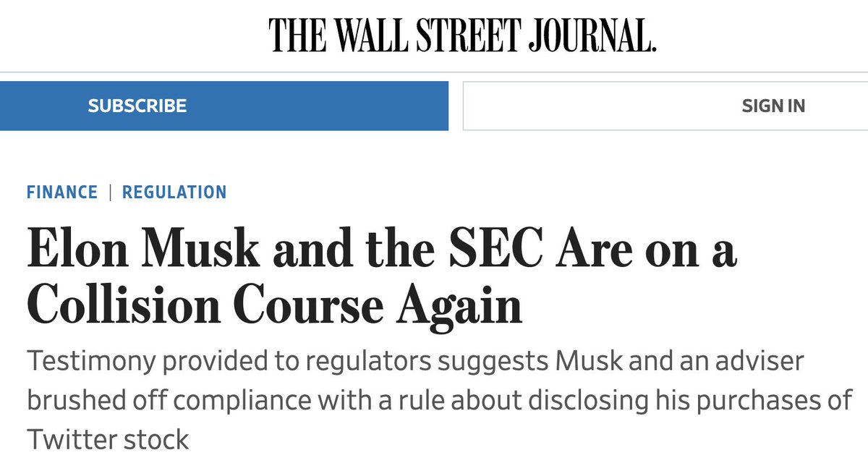Click "brushed off compliance" subheadline text

166,400
